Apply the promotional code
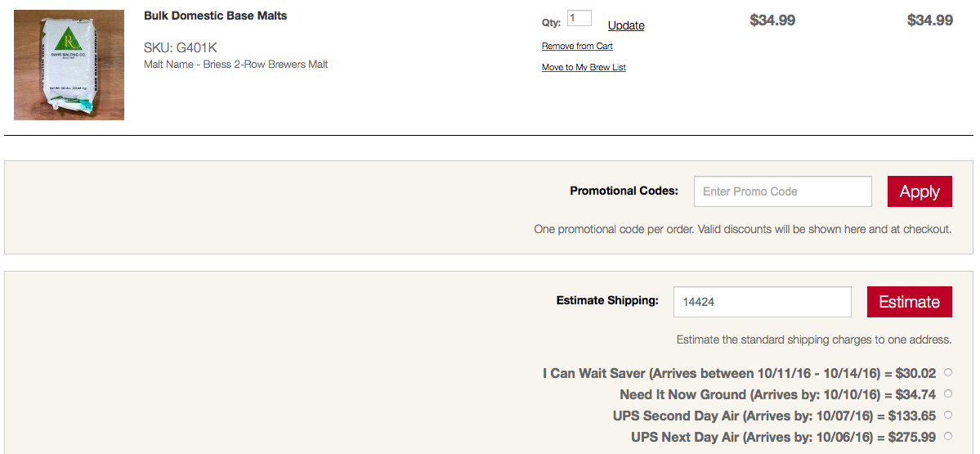 pyautogui.click(x=920, y=191)
